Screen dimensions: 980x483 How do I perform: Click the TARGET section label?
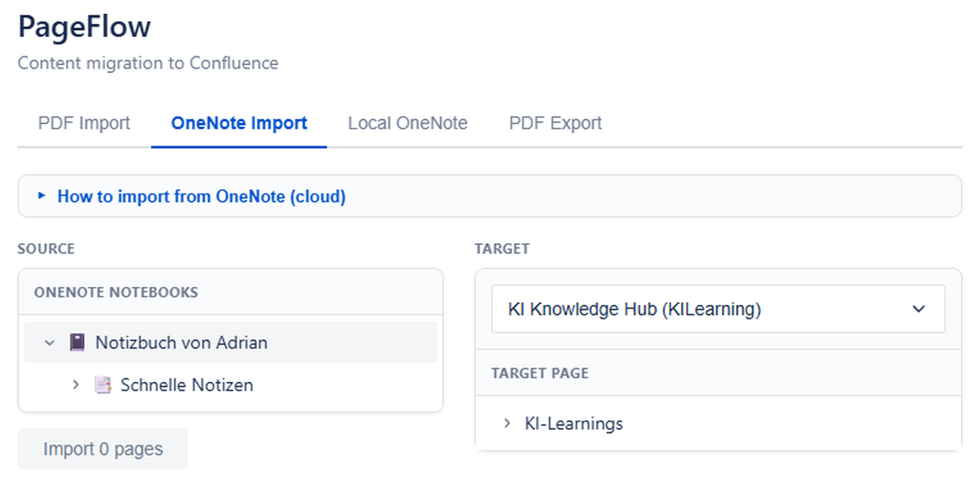point(502,248)
